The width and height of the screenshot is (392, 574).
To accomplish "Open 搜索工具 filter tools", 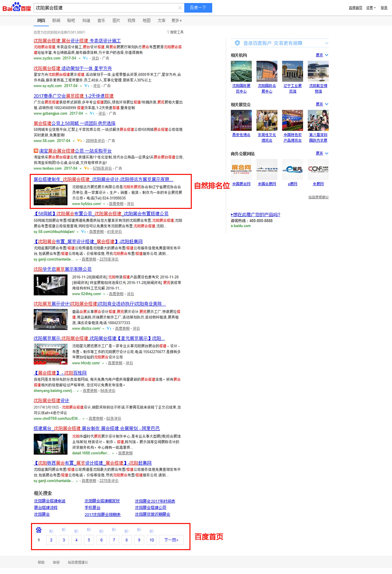I will click(175, 32).
